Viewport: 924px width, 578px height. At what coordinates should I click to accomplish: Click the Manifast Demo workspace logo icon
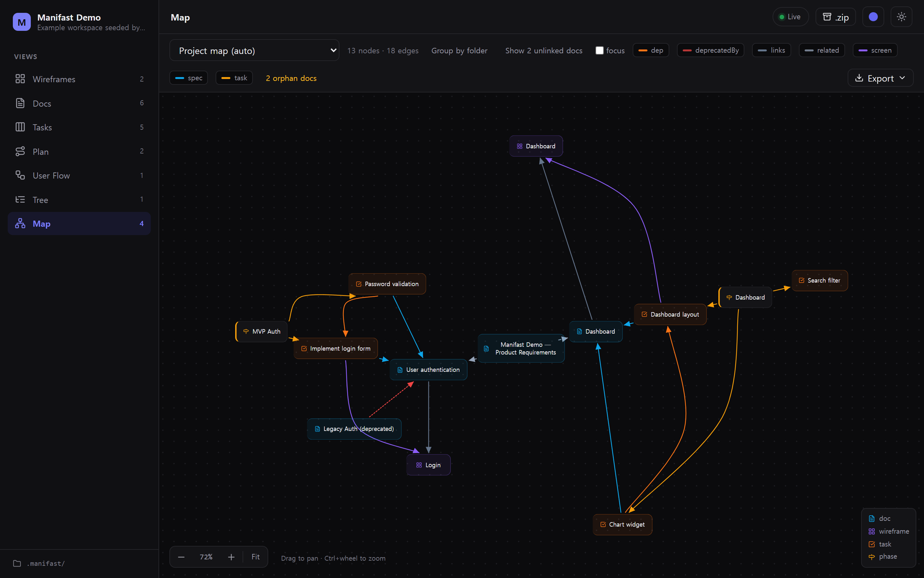coord(22,22)
